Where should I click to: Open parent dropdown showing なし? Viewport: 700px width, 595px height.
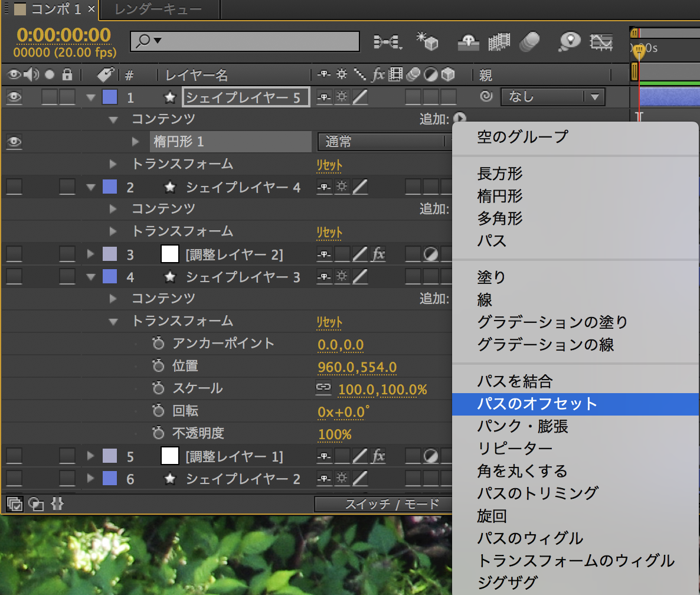552,97
